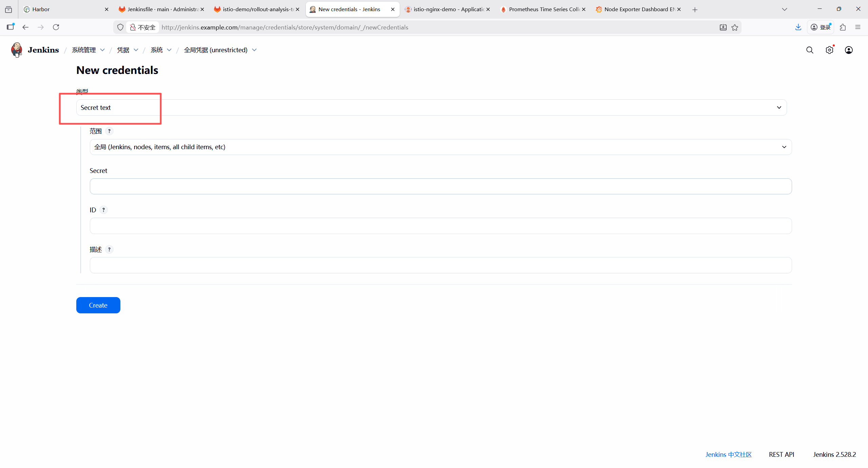This screenshot has height=468, width=868.
Task: Click the user account icon
Action: click(x=849, y=50)
